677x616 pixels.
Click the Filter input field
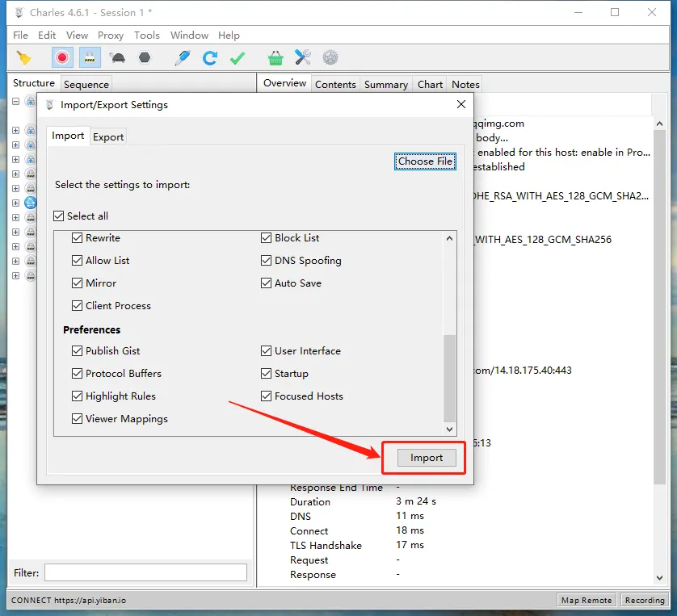coord(146,572)
